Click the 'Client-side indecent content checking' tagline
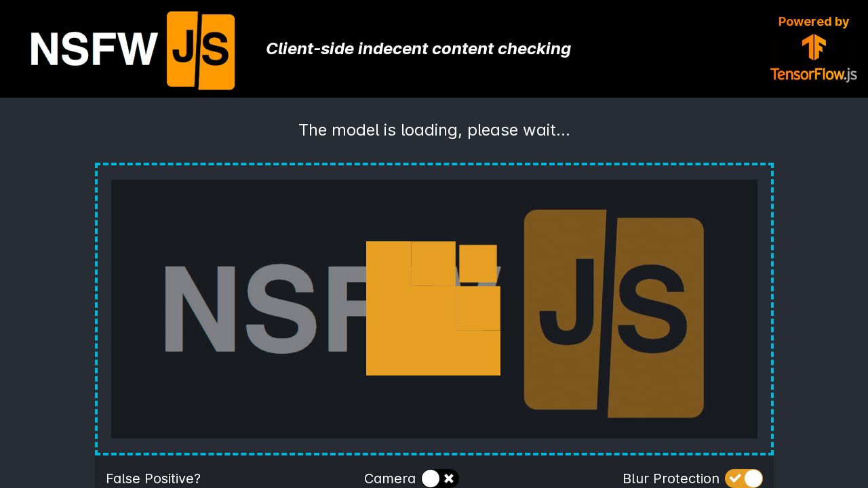The image size is (868, 488). (418, 49)
